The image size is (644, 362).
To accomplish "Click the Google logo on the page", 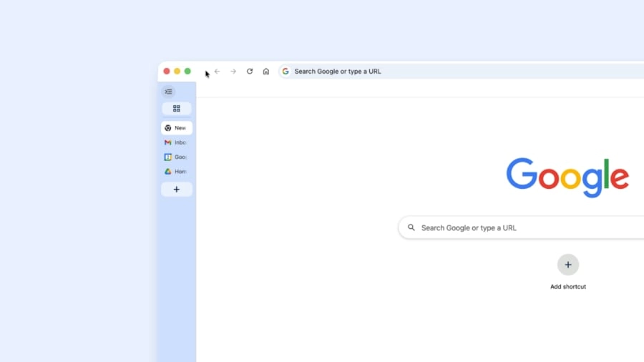I will click(567, 177).
